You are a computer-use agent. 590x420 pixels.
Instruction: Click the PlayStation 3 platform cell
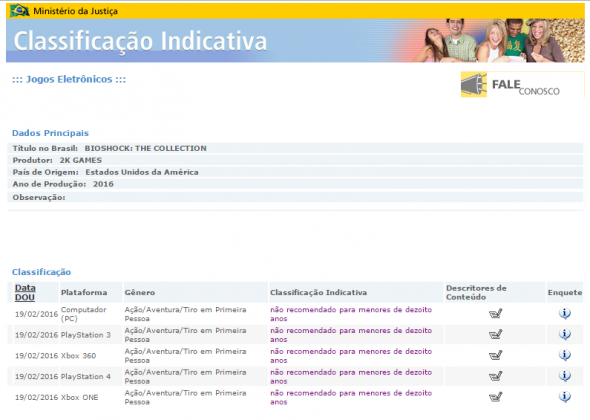(x=86, y=335)
